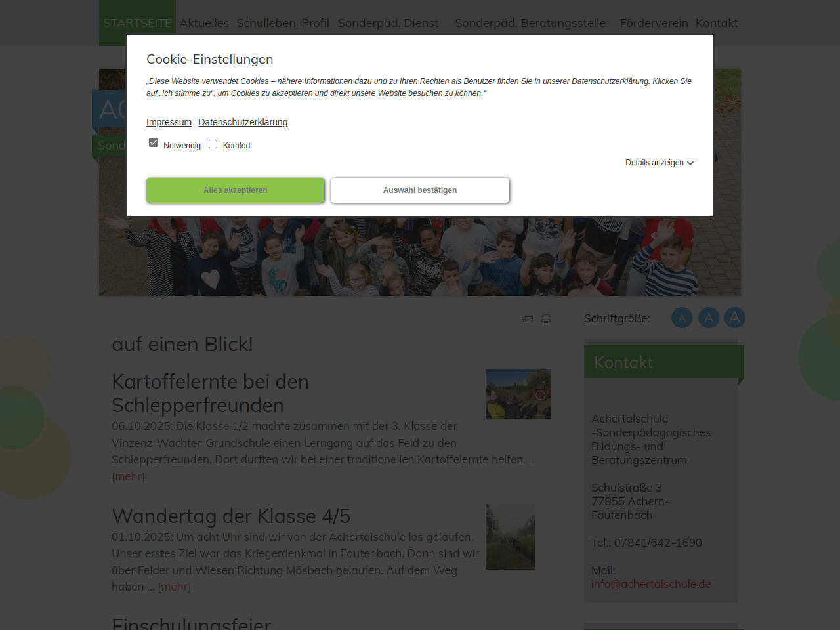Select the largest font size icon
Screen dimensions: 840x630
point(734,318)
